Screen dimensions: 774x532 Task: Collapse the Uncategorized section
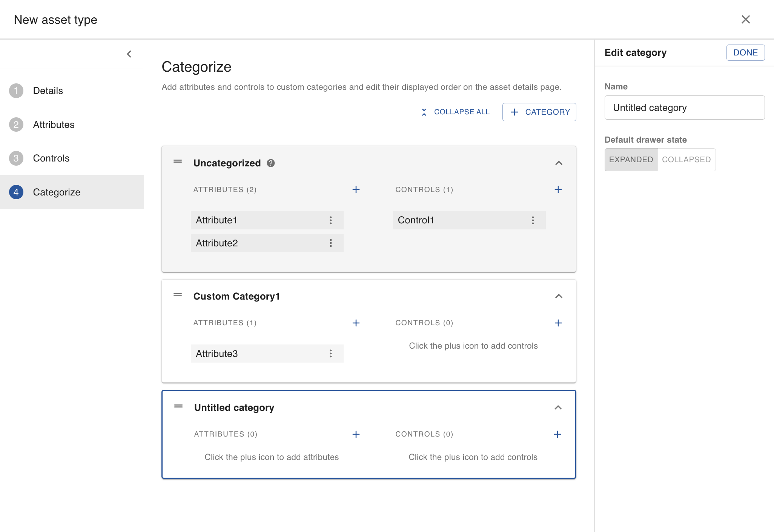tap(559, 163)
